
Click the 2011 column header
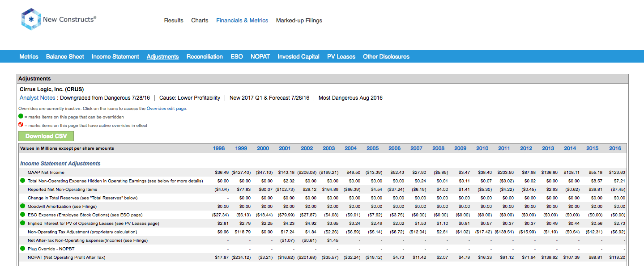click(504, 148)
